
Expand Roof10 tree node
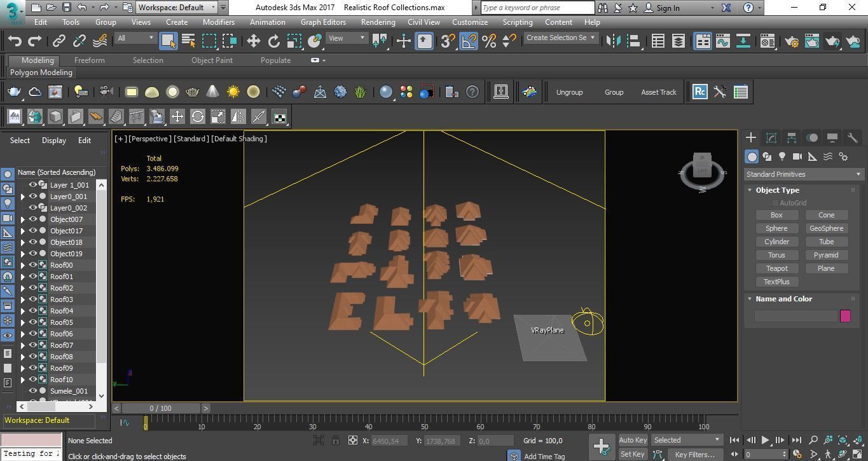pyautogui.click(x=23, y=380)
